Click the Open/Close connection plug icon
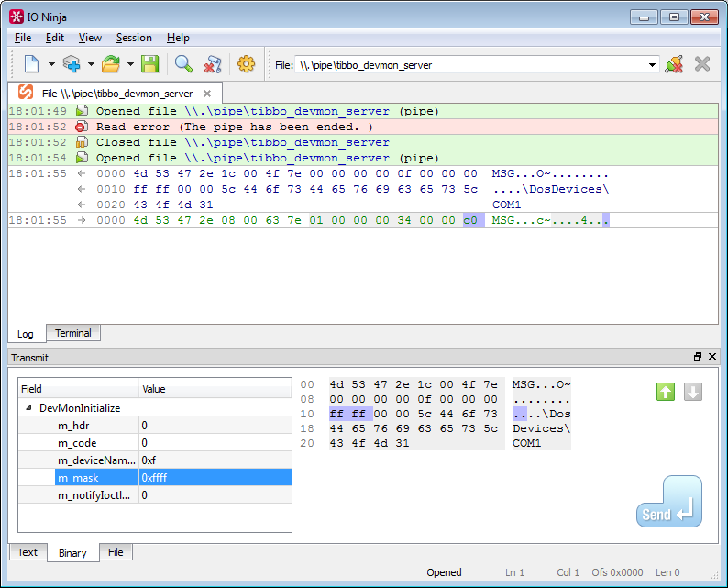728x588 pixels. [x=674, y=64]
